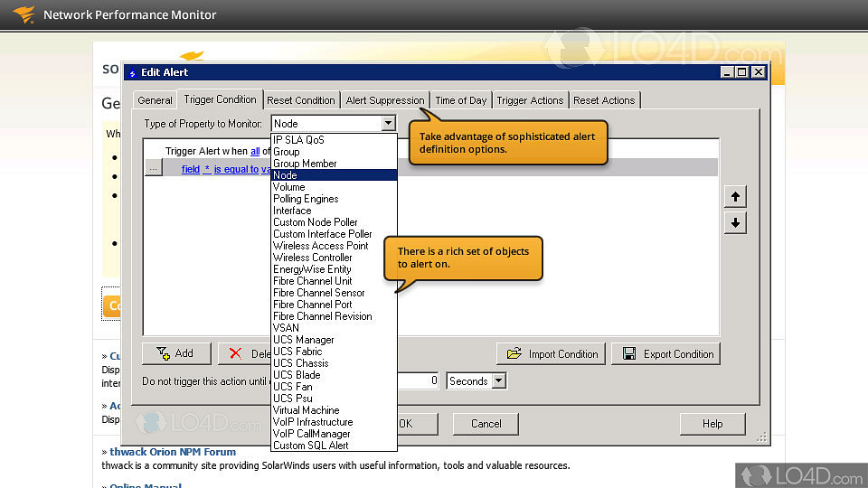Select VoIP CallManager option
The image size is (868, 488).
click(334, 434)
